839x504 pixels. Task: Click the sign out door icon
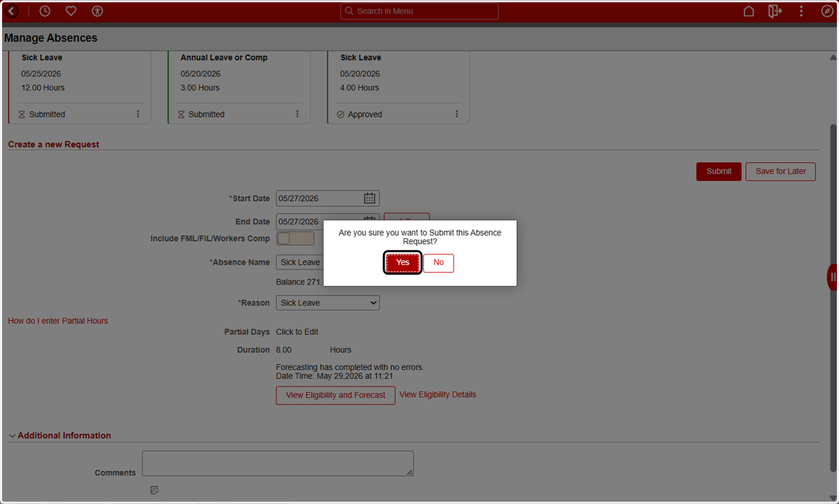click(775, 11)
